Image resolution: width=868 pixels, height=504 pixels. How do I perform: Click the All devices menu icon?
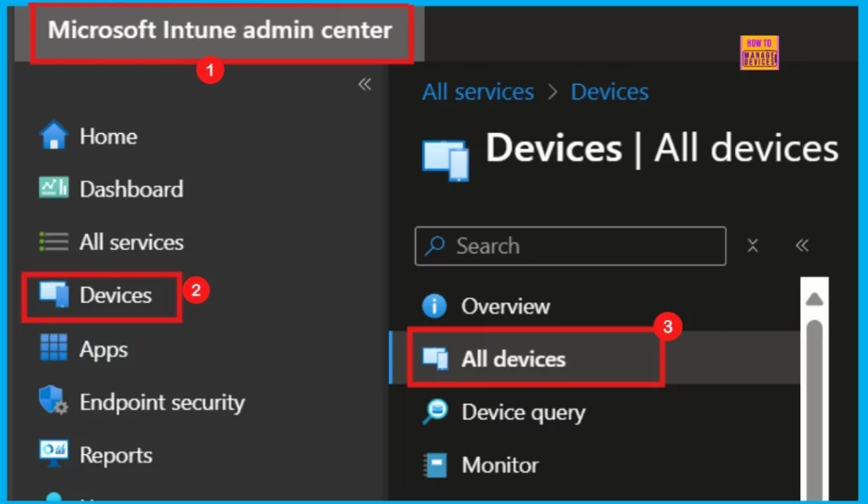[x=436, y=358]
